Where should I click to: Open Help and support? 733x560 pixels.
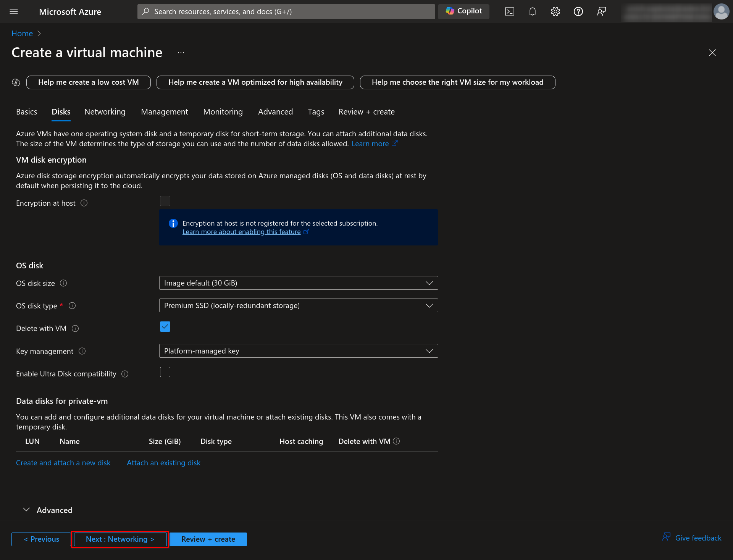click(x=578, y=11)
